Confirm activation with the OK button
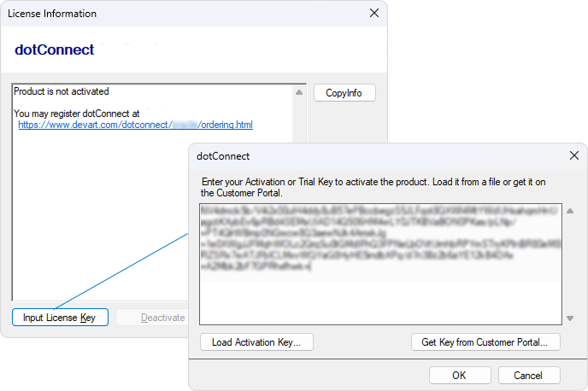The height and width of the screenshot is (391, 588). [459, 375]
